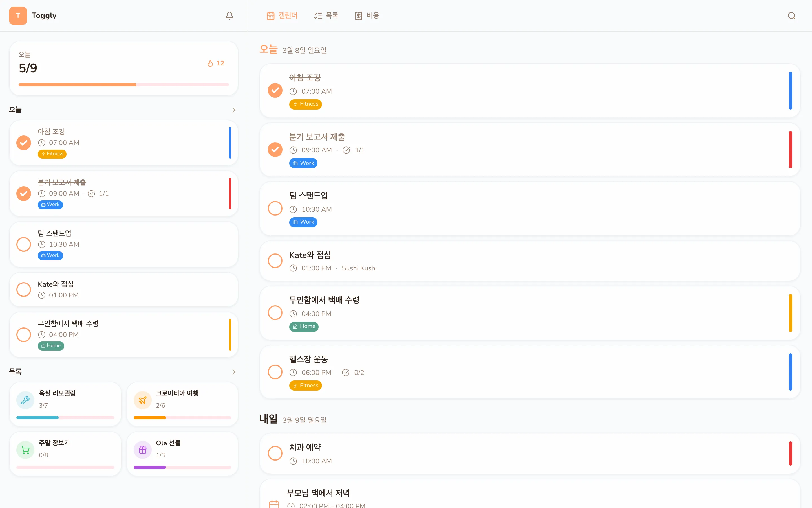Open the Ola 선물 list card

(x=182, y=454)
